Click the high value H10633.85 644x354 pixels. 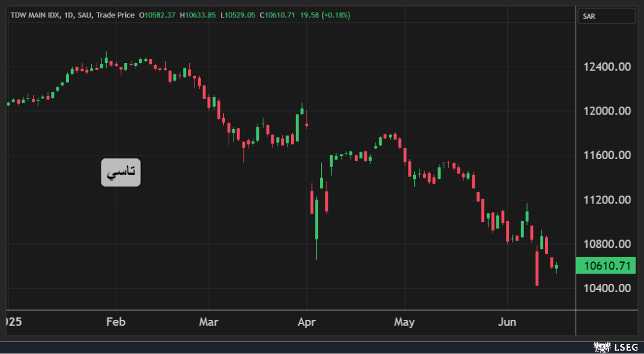pos(197,15)
